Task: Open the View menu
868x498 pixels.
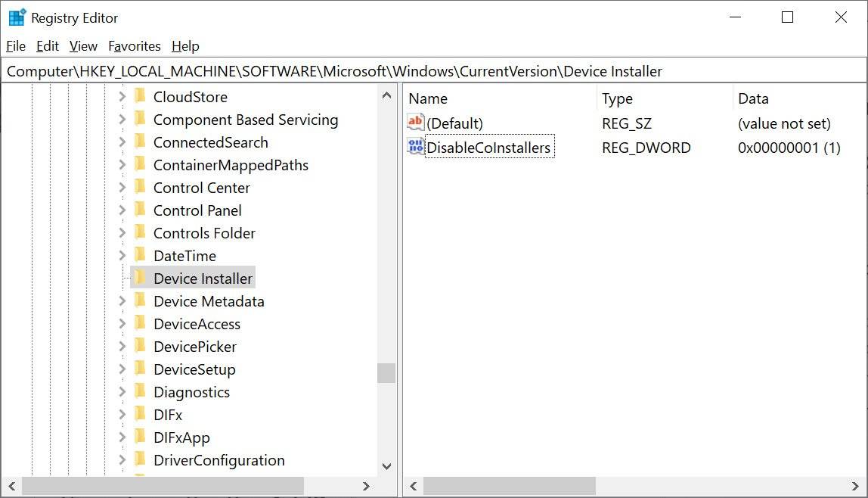Action: tap(84, 46)
